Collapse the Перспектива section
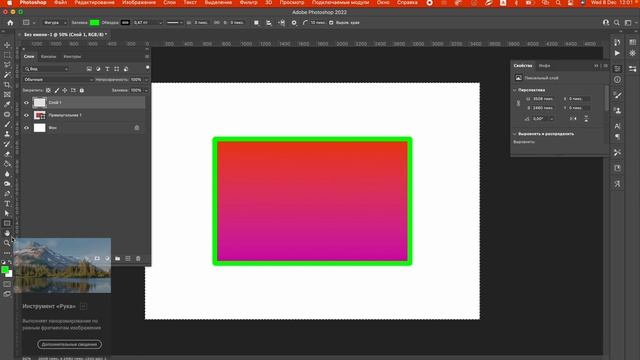Screen dimensions: 640x360 pos(515,90)
